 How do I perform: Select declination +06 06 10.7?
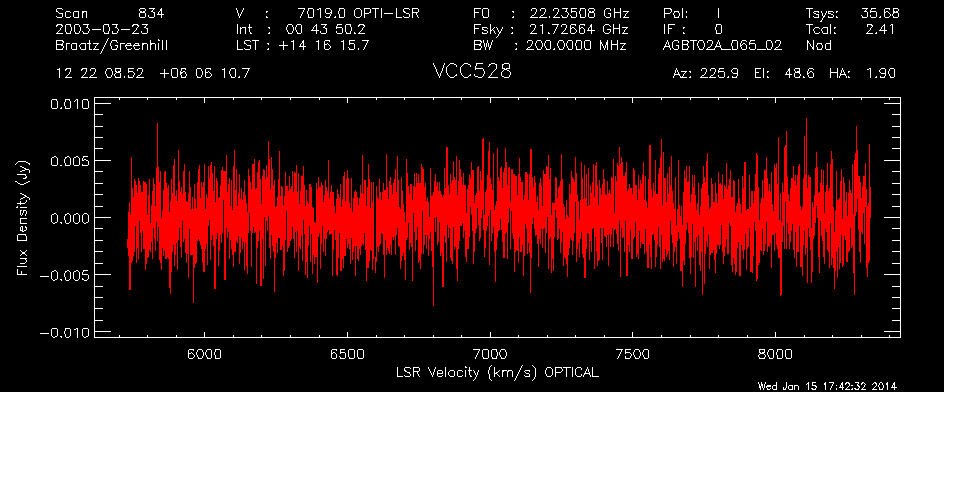tap(204, 74)
